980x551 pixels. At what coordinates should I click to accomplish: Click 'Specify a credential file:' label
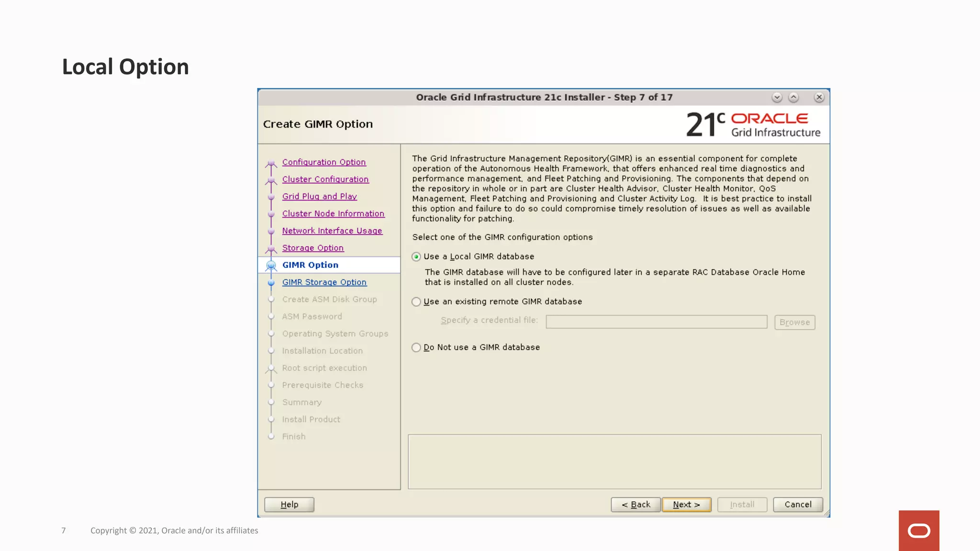tap(489, 320)
